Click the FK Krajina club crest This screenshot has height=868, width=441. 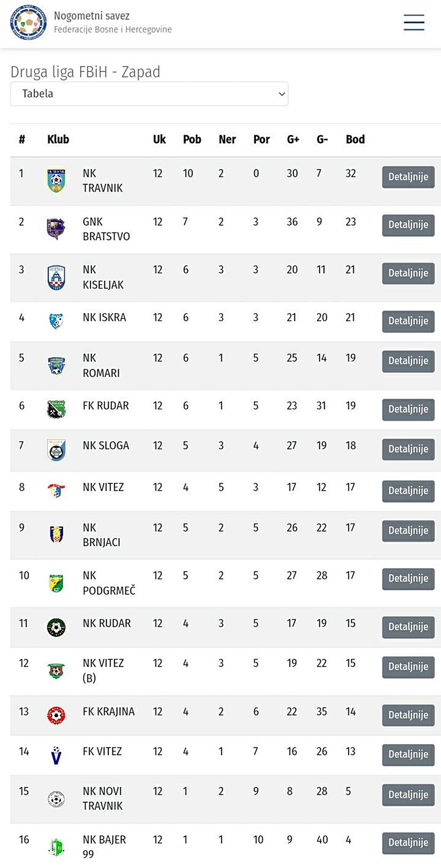[x=56, y=715]
